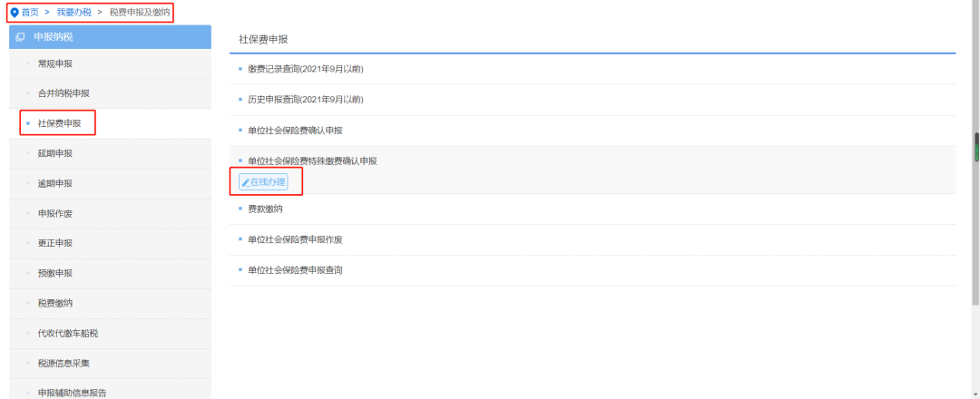Open 税源信息采集 in sidebar
Viewport: 980px width, 399px height.
pos(64,364)
